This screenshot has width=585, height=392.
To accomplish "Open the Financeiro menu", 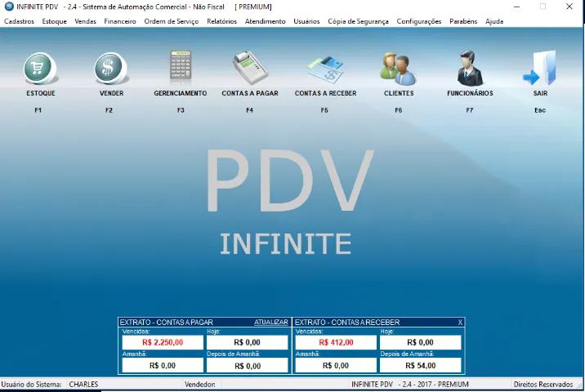I will [120, 21].
